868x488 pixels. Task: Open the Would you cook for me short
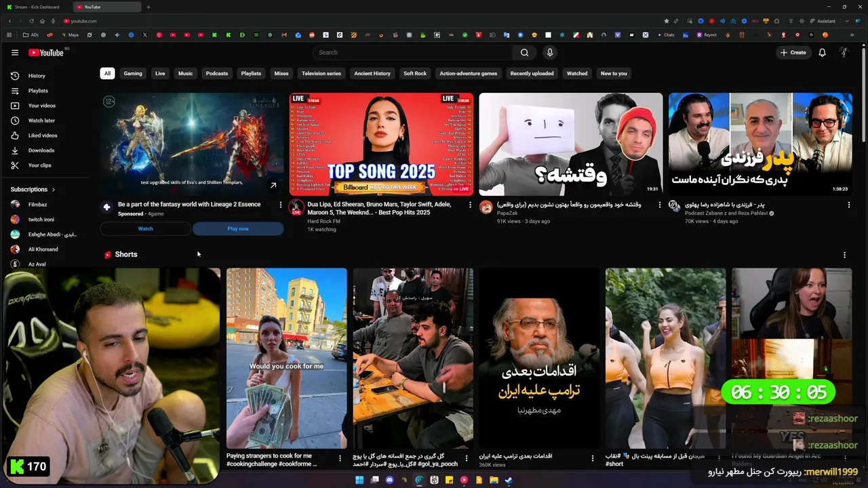point(287,358)
